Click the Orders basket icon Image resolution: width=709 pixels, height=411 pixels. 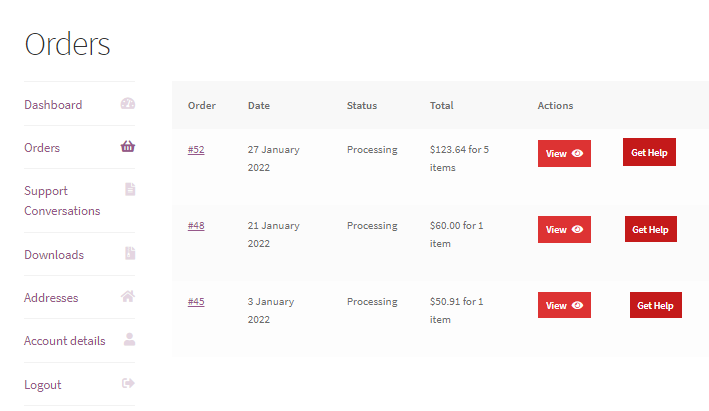[x=128, y=147]
